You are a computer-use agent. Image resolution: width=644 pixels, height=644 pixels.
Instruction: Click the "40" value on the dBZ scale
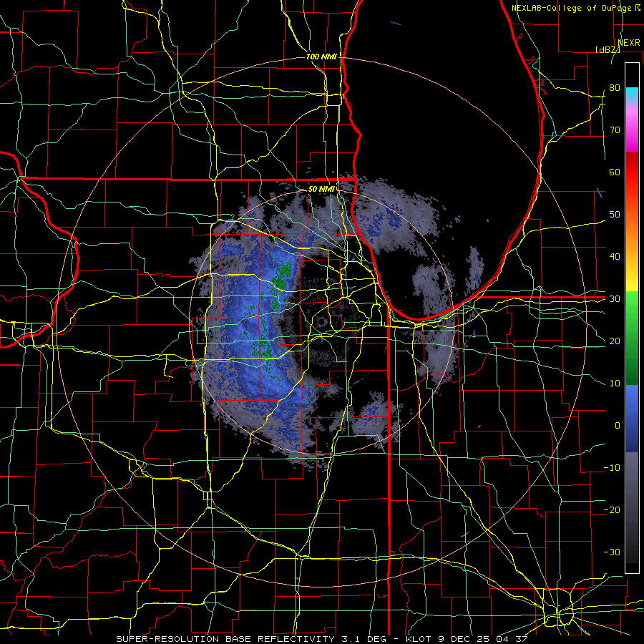click(615, 257)
